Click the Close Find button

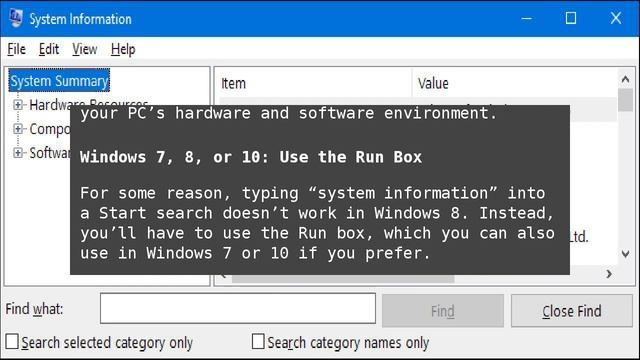pyautogui.click(x=572, y=311)
